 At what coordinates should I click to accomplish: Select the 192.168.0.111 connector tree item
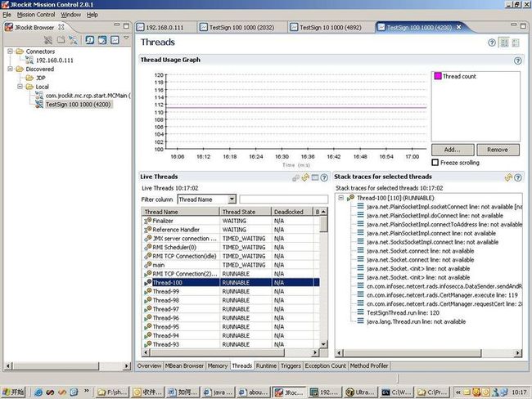(54, 61)
